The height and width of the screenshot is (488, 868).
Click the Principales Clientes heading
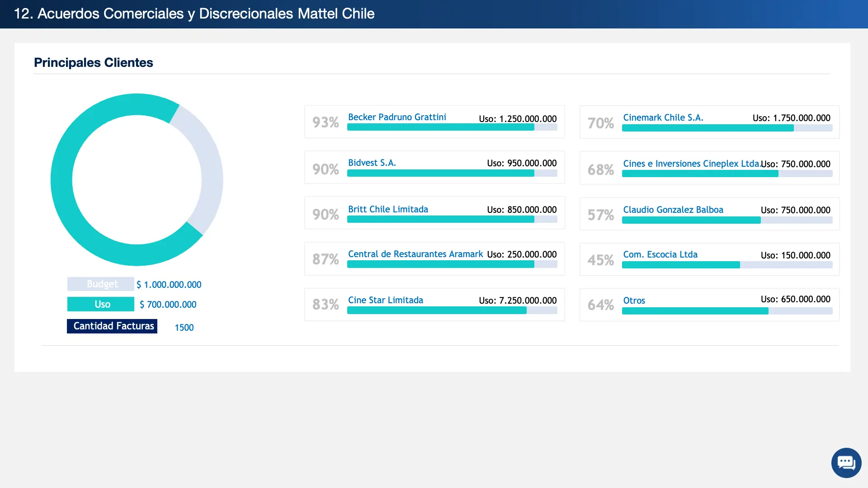pos(94,62)
